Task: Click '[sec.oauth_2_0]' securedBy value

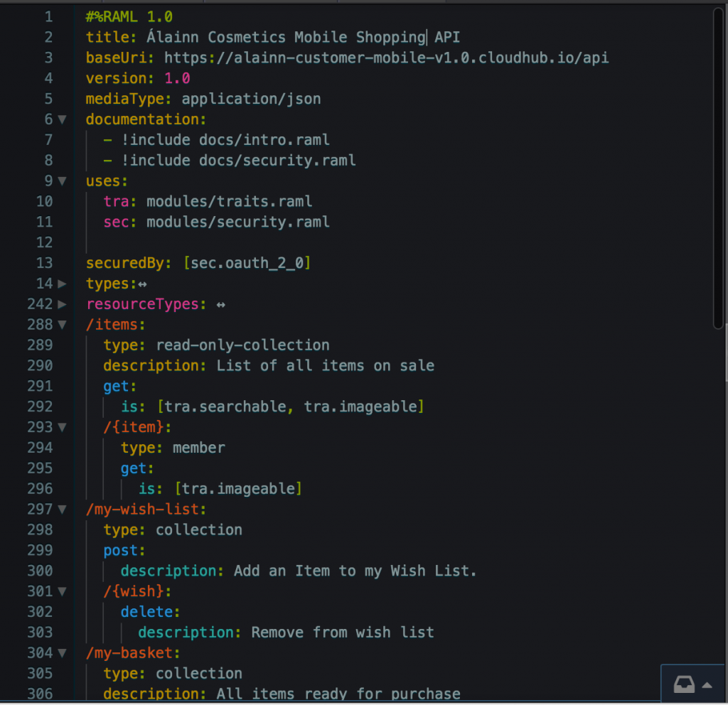Action: pos(247,263)
